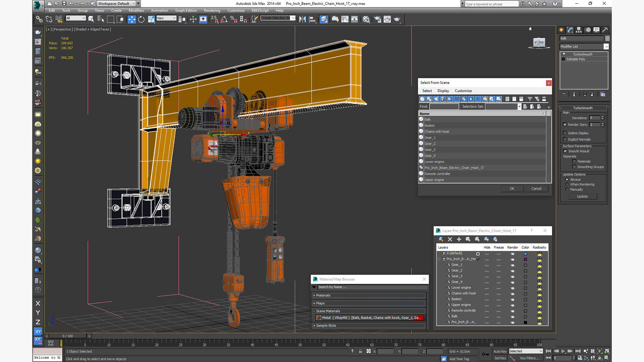Open the Selected key filter dropdown
Screen dimensions: 644x362
526,351
